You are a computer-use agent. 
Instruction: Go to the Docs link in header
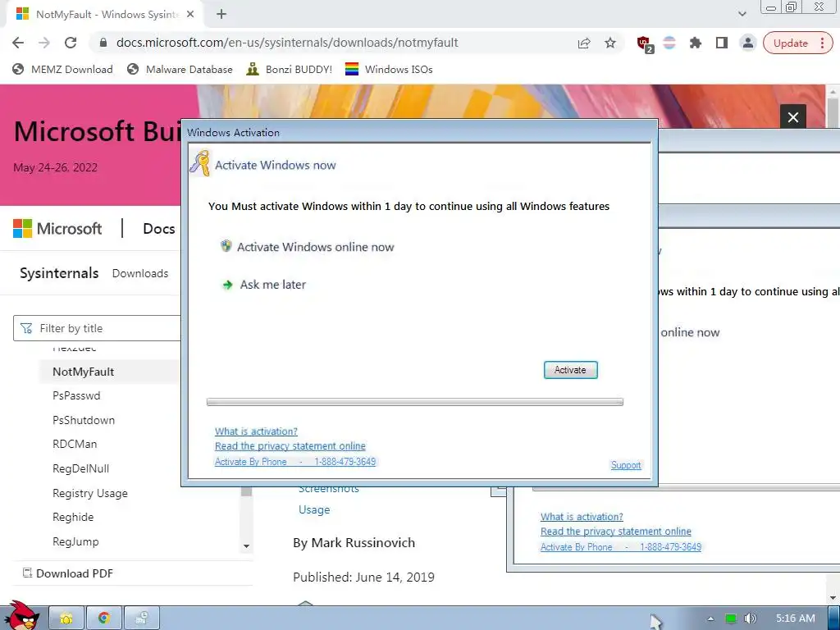coord(158,229)
